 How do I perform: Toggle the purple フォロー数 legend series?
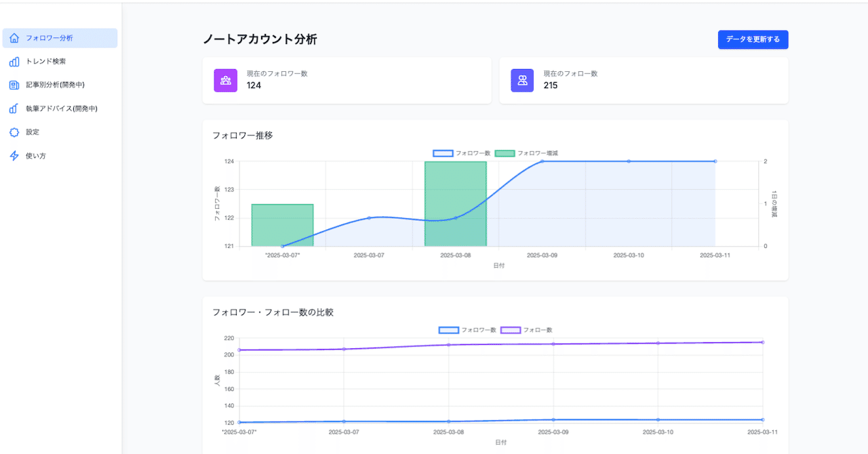pos(526,330)
